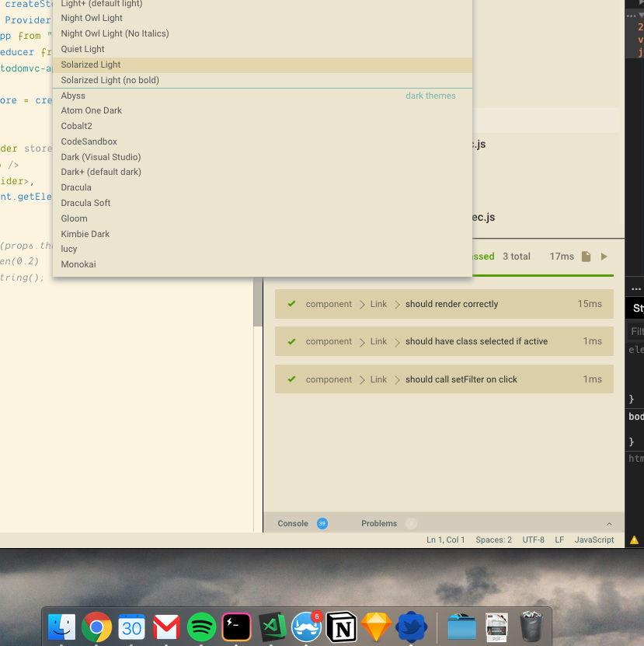Click Ln 1, Col 1 in the status bar
The height and width of the screenshot is (646, 644).
[446, 539]
